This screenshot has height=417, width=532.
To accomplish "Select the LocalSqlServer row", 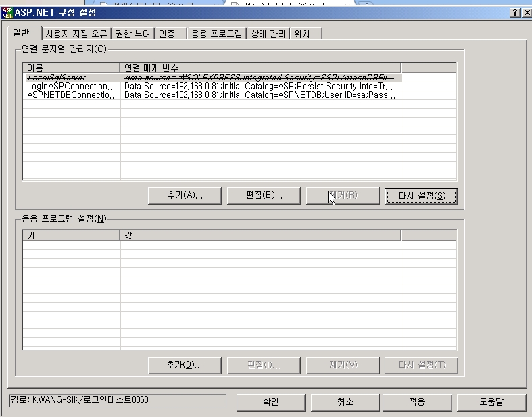I will [x=212, y=78].
